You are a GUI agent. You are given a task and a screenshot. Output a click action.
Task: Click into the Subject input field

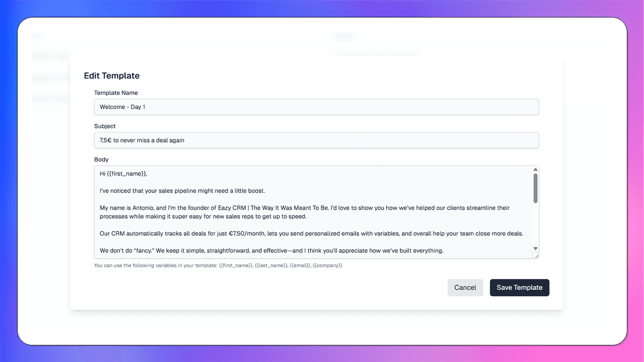[316, 140]
